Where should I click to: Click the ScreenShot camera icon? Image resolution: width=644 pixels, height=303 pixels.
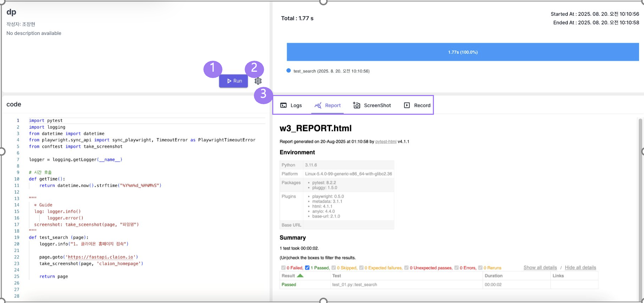357,105
